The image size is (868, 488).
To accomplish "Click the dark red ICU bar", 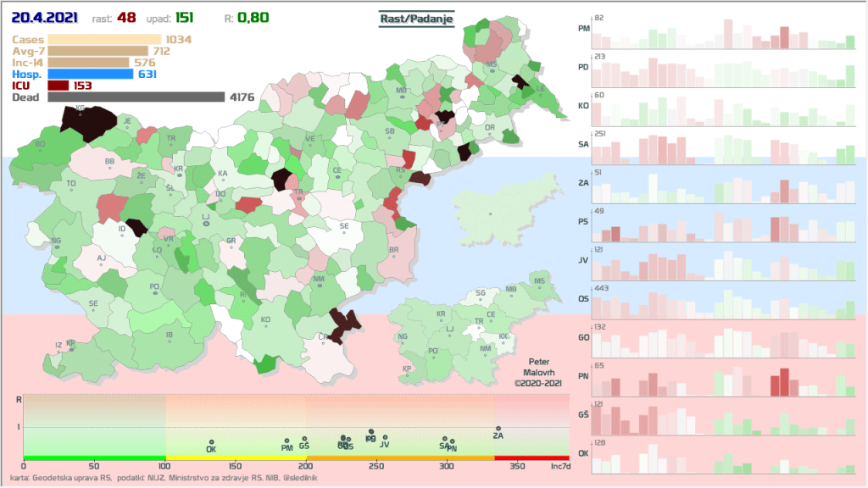I will pyautogui.click(x=58, y=86).
